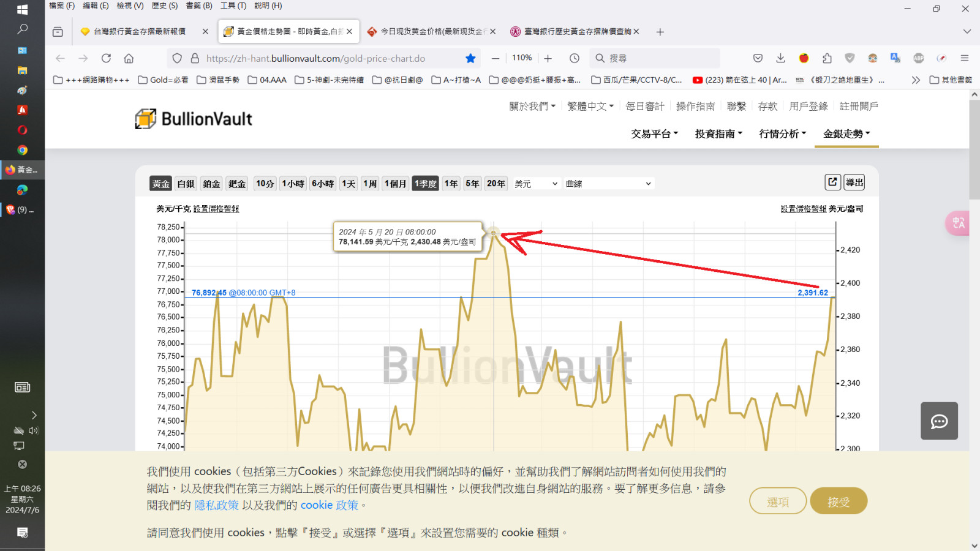Viewport: 980px width, 551px height.
Task: Open Windows search from the taskbar
Action: click(x=22, y=29)
